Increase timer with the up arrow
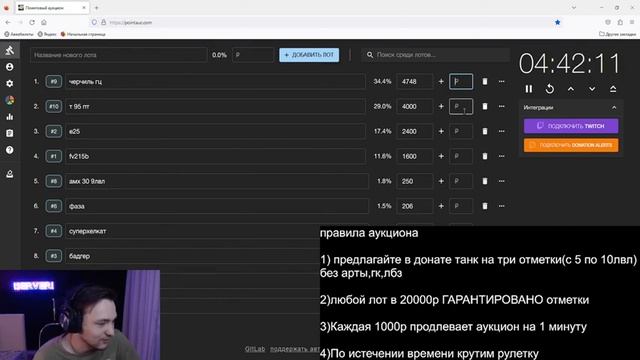 coord(571,89)
